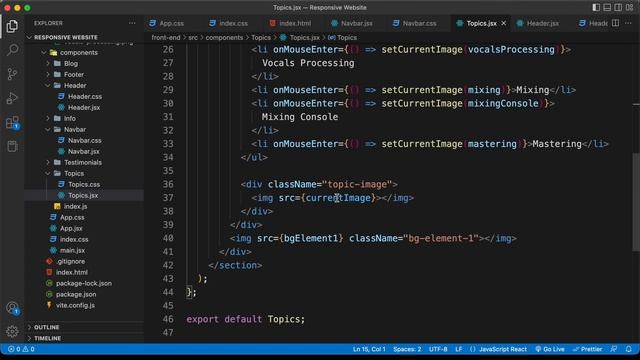This screenshot has height=360, width=640.
Task: Open the clipboard icon view in activity bar
Action: tap(12, 146)
